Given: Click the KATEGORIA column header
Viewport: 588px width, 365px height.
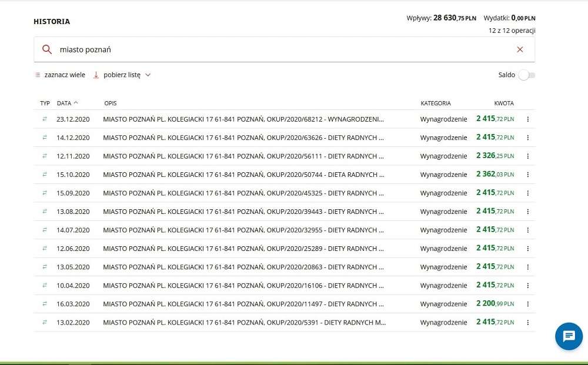Looking at the screenshot, I should point(436,103).
